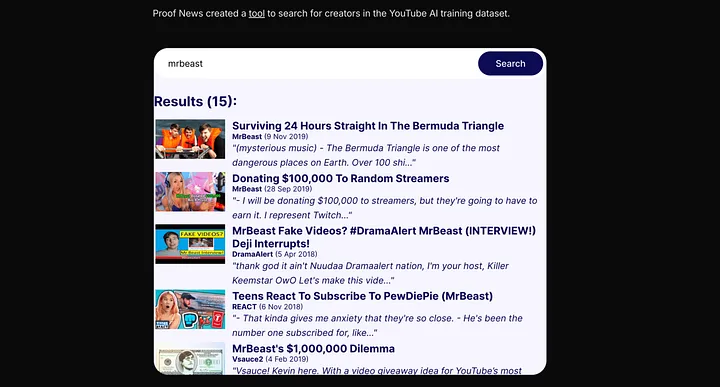Viewport: 720px width, 387px height.
Task: Select the Teens React PewDiePie thumbnail
Action: [190, 309]
